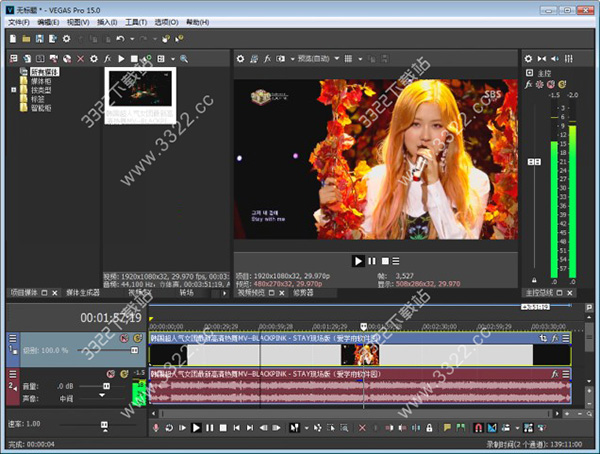This screenshot has height=454, width=600.
Task: Click the master bus fx icon
Action: tap(528, 86)
